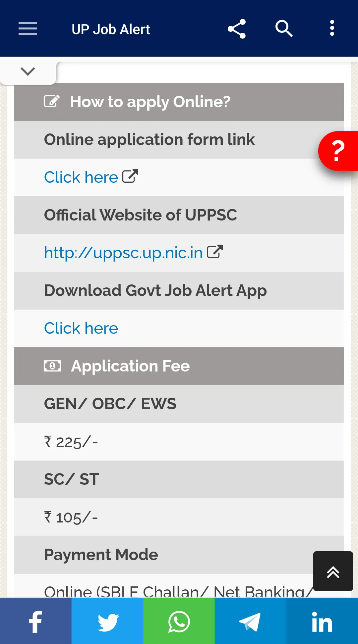Select the '₹ 225/-' fee value
The height and width of the screenshot is (644, 358).
pos(71,442)
